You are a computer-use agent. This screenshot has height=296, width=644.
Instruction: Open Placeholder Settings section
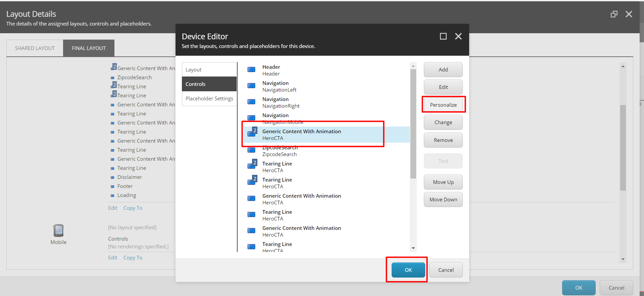point(209,98)
